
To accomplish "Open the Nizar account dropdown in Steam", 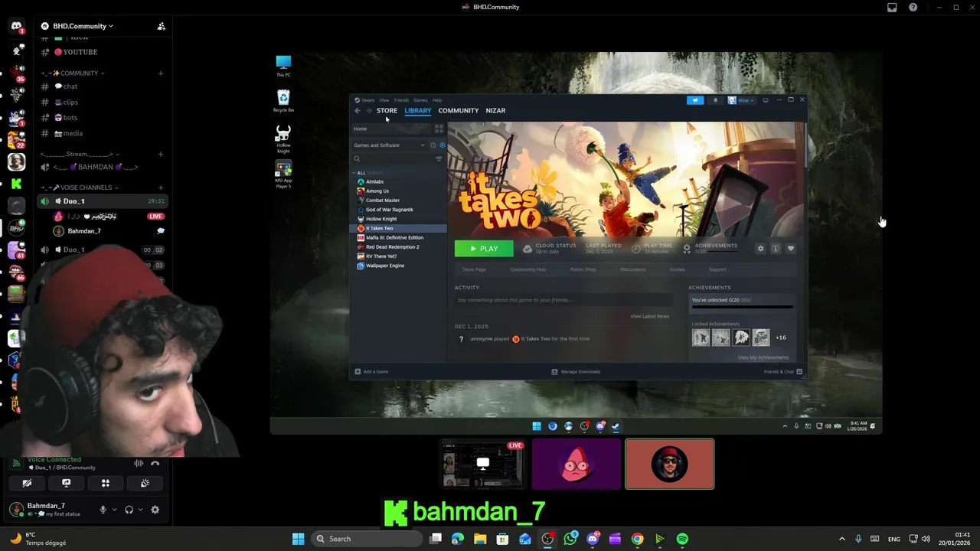I will pos(741,100).
